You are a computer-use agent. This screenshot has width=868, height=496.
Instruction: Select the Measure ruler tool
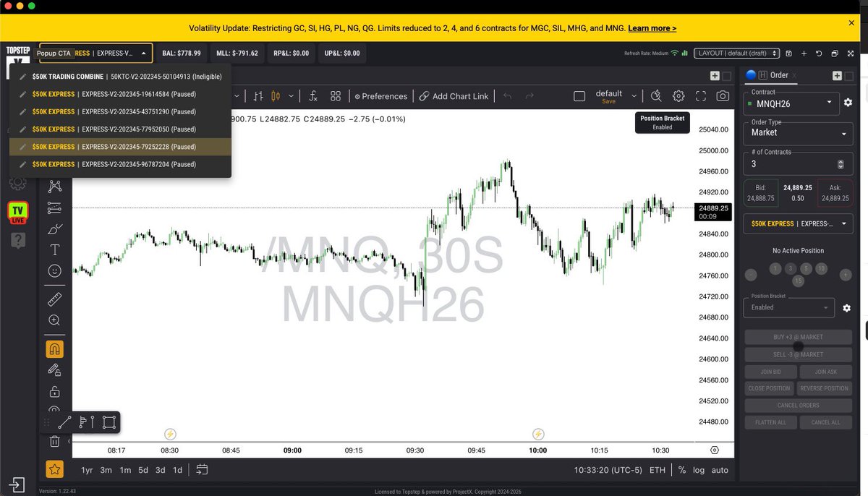click(x=54, y=299)
